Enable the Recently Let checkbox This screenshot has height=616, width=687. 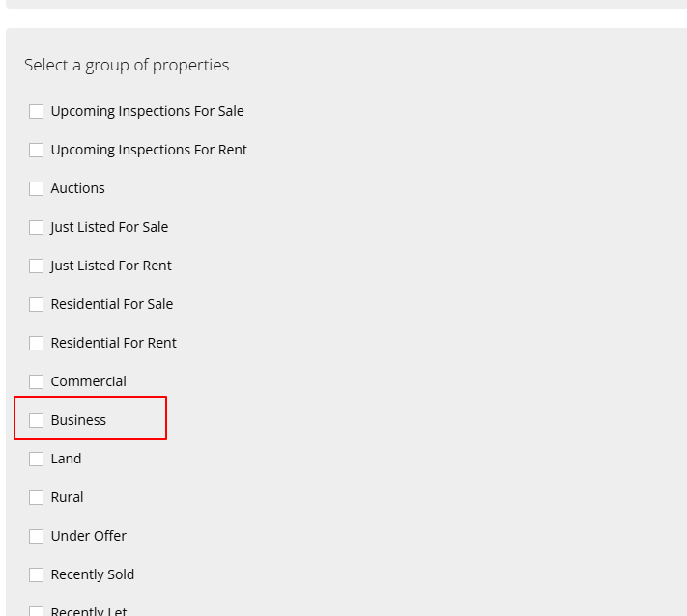click(x=36, y=610)
